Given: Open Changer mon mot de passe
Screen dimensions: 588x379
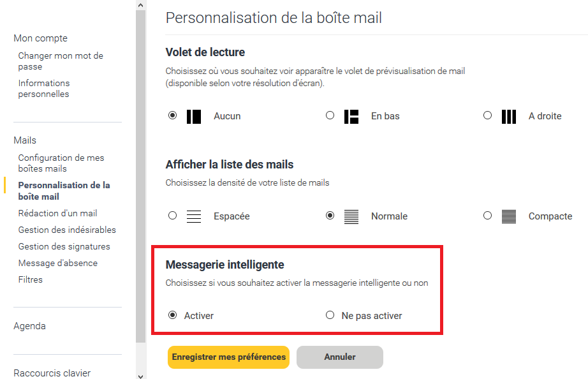Looking at the screenshot, I should (x=61, y=61).
